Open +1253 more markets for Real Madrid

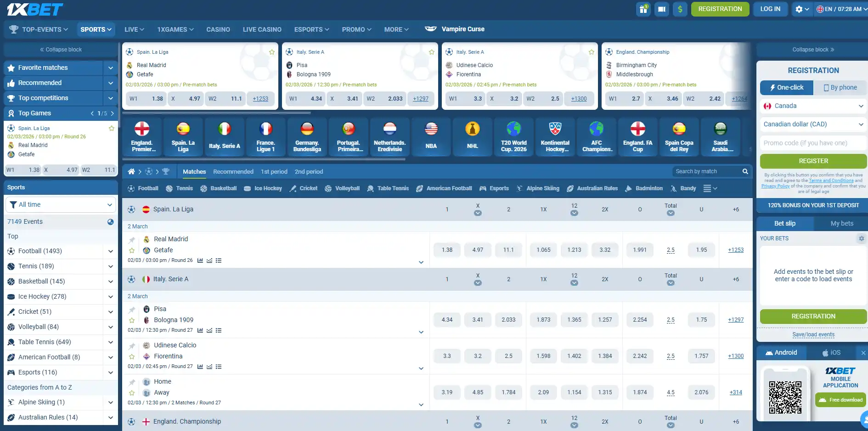coord(735,250)
